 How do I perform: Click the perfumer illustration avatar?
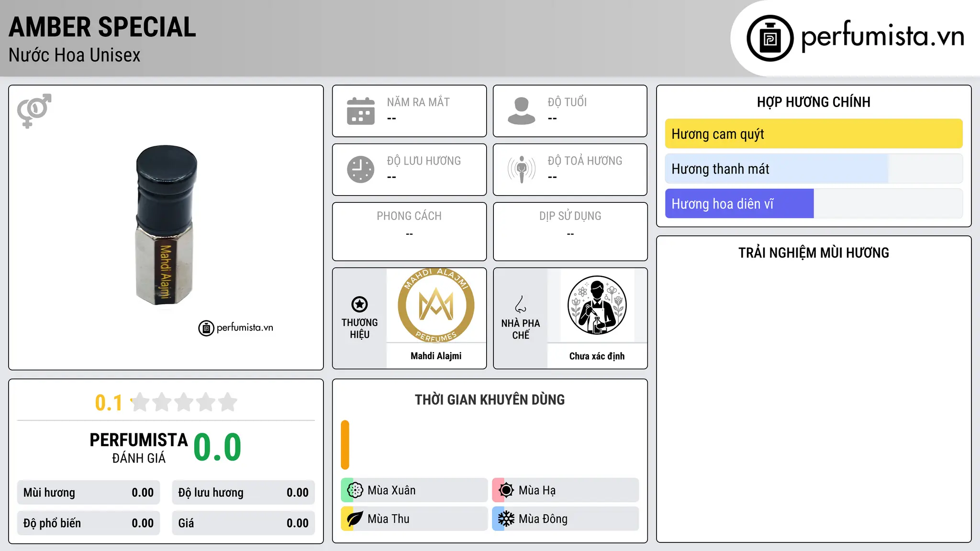[x=597, y=306]
